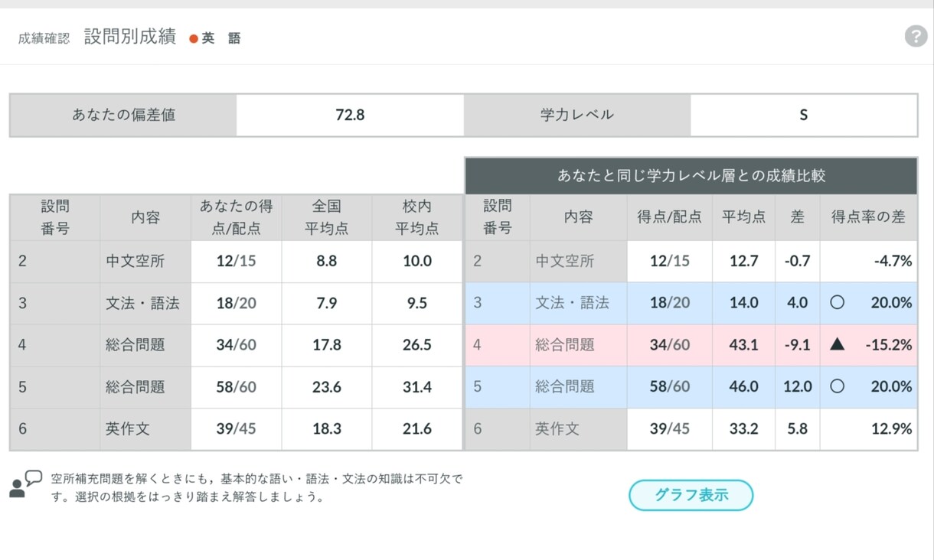Click the advice text about 空所補充問題
Viewport: 934px width, 560px height.
pyautogui.click(x=256, y=487)
